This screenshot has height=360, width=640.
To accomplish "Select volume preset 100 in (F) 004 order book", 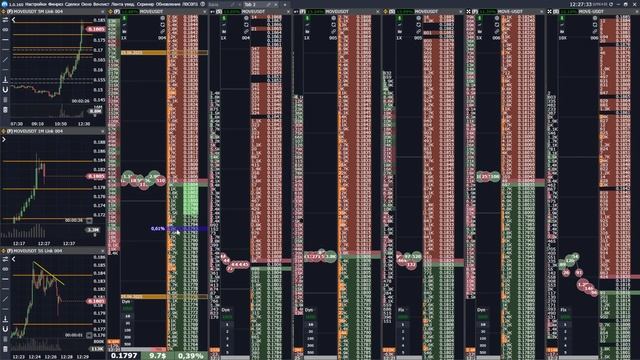I will coord(127,330).
